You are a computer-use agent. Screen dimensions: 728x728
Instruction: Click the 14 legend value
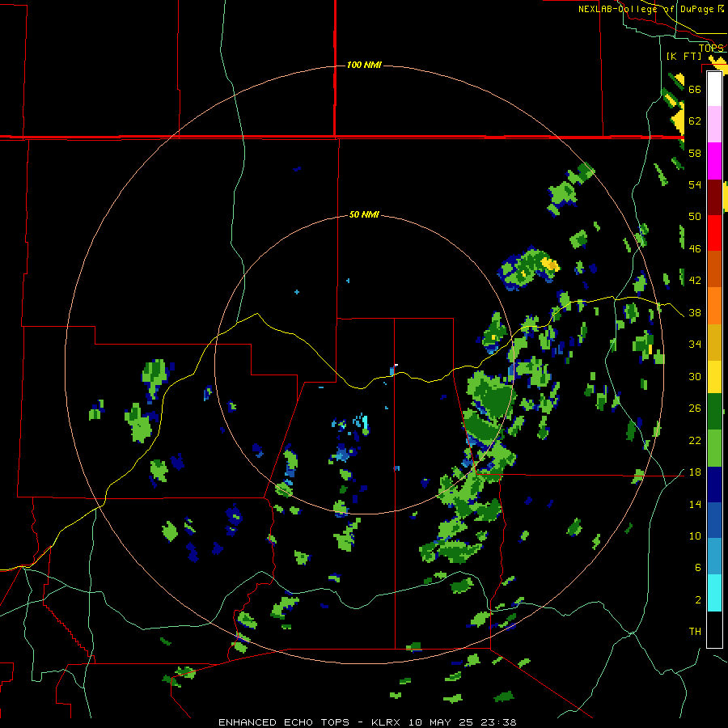pos(695,504)
